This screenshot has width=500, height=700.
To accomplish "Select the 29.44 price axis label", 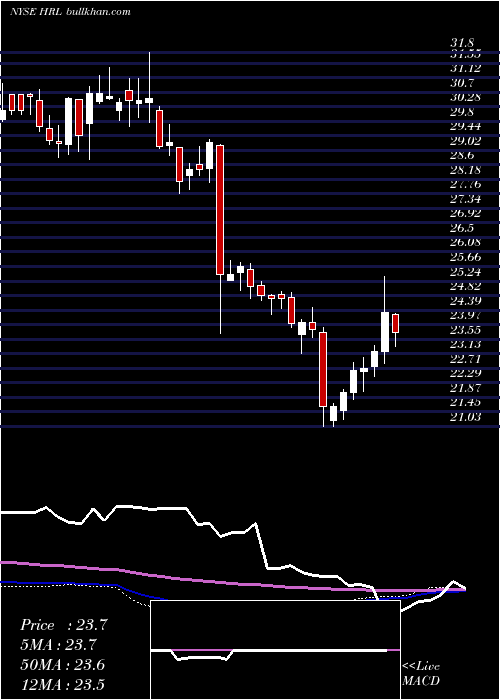I will click(466, 126).
